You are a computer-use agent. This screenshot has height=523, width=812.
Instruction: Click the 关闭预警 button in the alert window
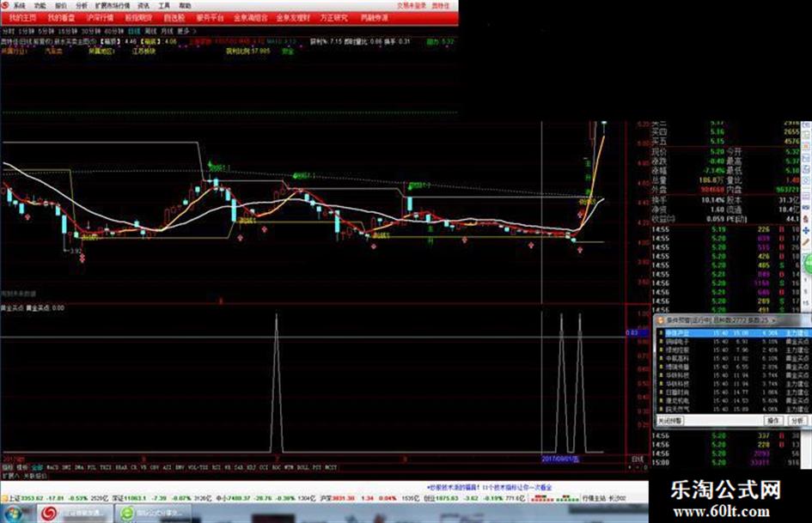(670, 421)
